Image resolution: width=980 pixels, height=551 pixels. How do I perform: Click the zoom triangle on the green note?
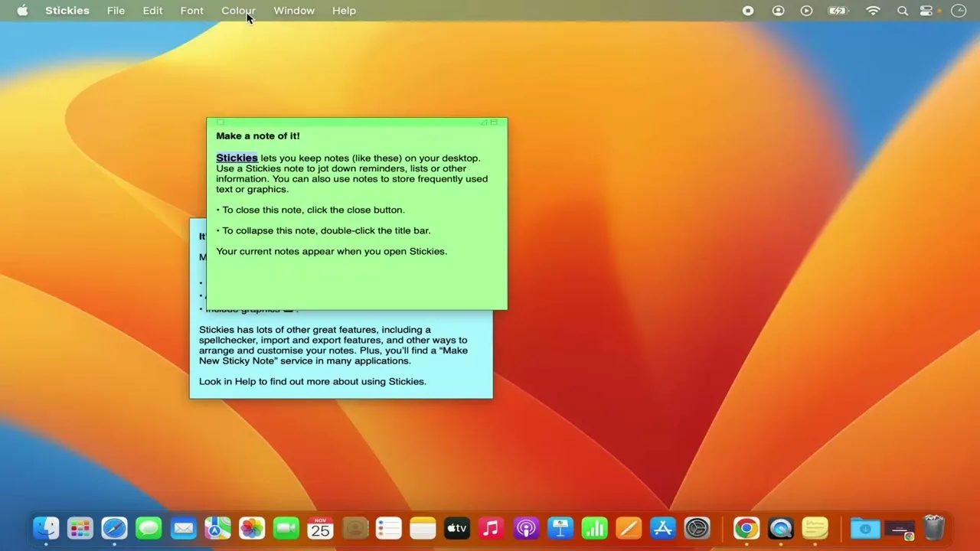click(484, 122)
